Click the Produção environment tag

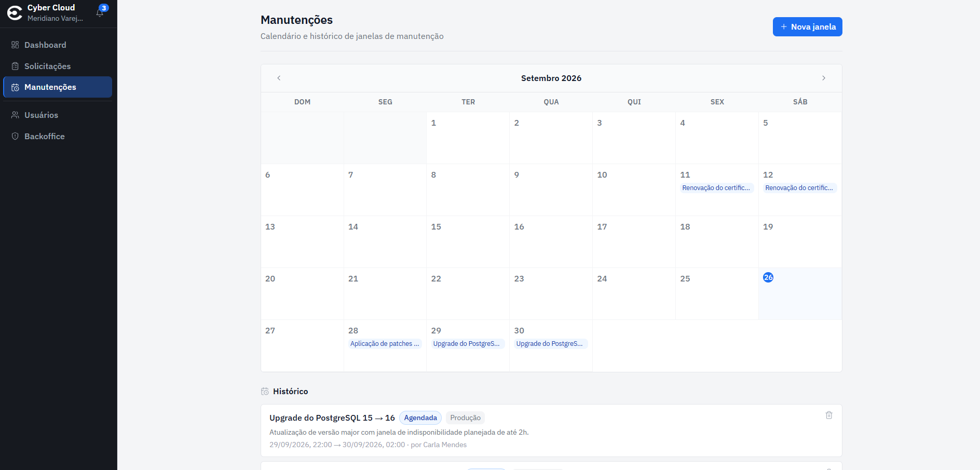(x=465, y=418)
